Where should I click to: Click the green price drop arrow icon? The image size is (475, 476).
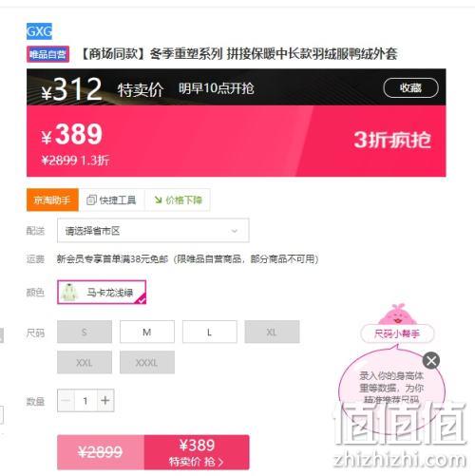(x=158, y=200)
